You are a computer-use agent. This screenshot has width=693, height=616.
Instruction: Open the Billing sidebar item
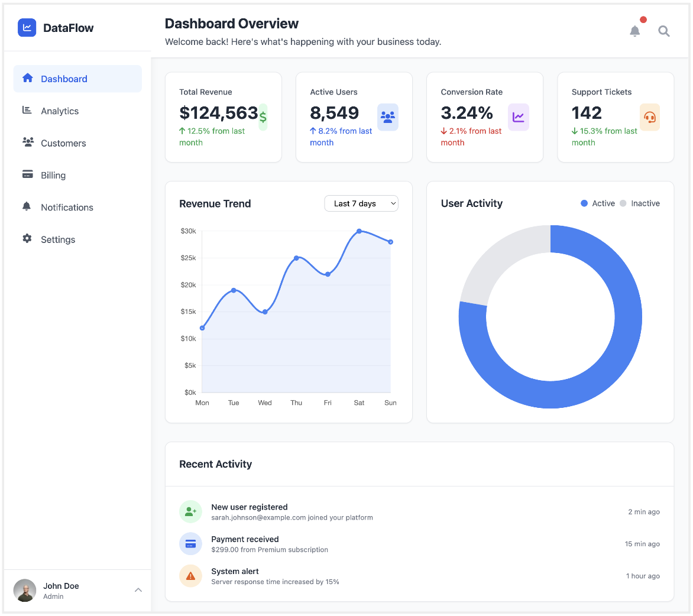(53, 176)
